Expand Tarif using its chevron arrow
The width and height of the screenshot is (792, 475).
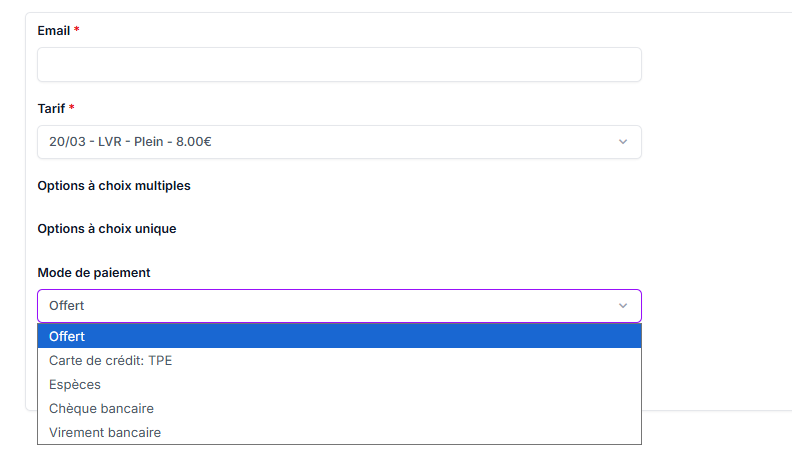(623, 142)
